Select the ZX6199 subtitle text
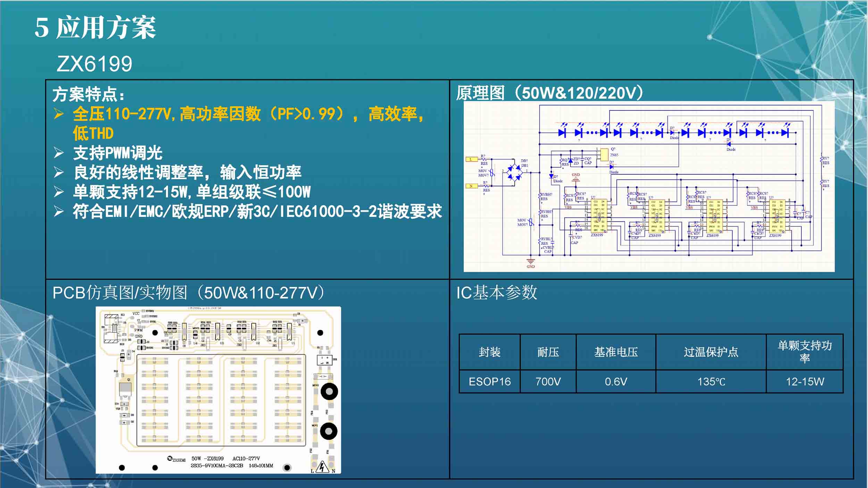 (94, 64)
